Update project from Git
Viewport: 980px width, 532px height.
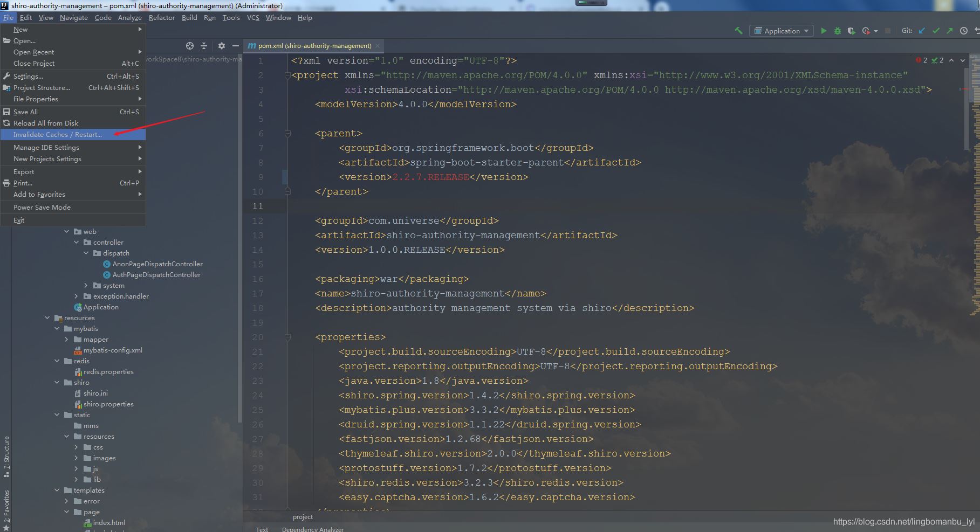(x=921, y=31)
